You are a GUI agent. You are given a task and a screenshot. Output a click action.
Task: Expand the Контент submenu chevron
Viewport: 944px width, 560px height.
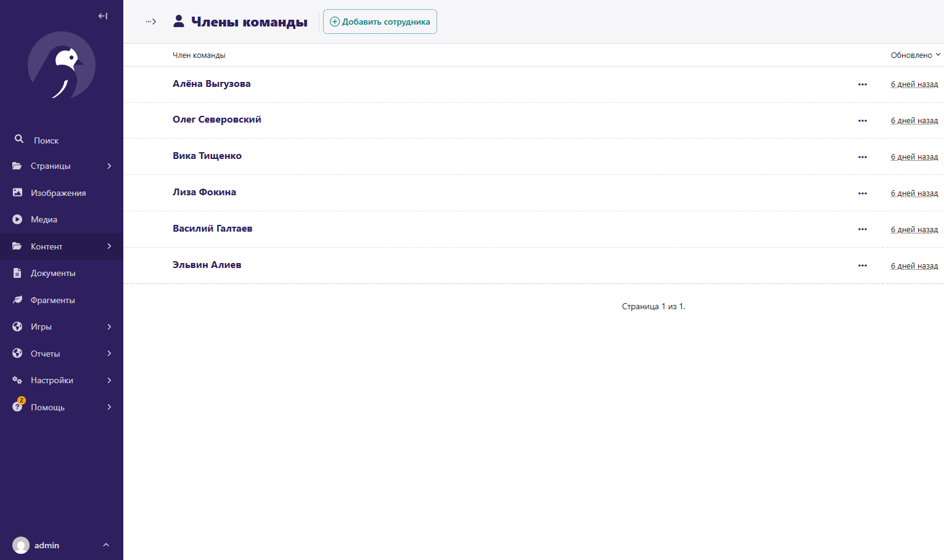point(109,246)
